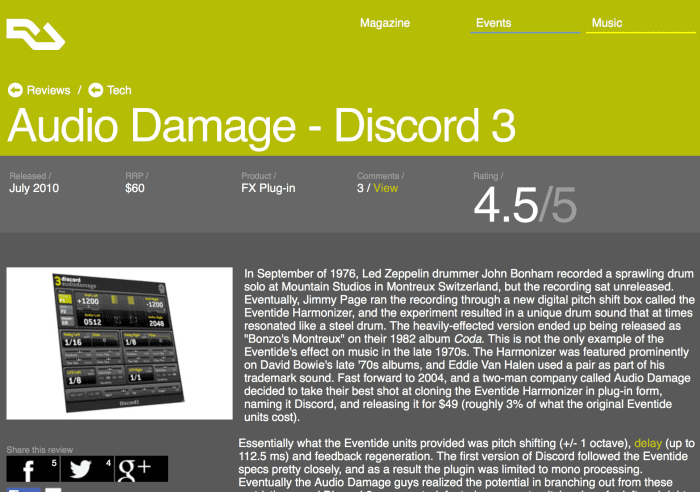Click the 'Rating /' label
Screen dimensions: 700x492
(x=488, y=176)
